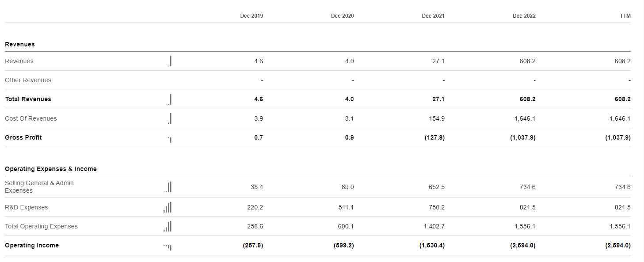Viewport: 644px width, 262px height.
Task: Click the TTM column header
Action: (x=625, y=16)
